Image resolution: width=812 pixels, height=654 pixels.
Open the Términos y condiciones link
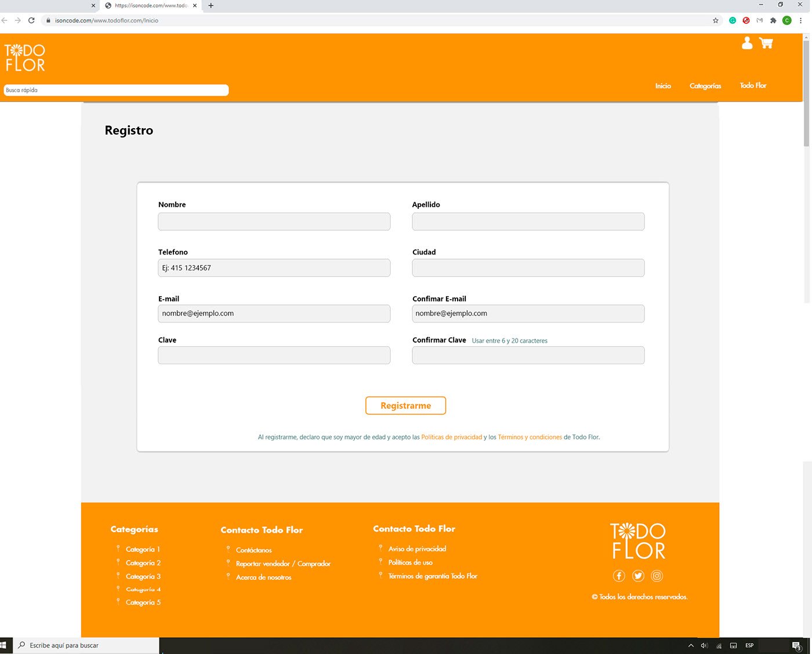click(530, 437)
